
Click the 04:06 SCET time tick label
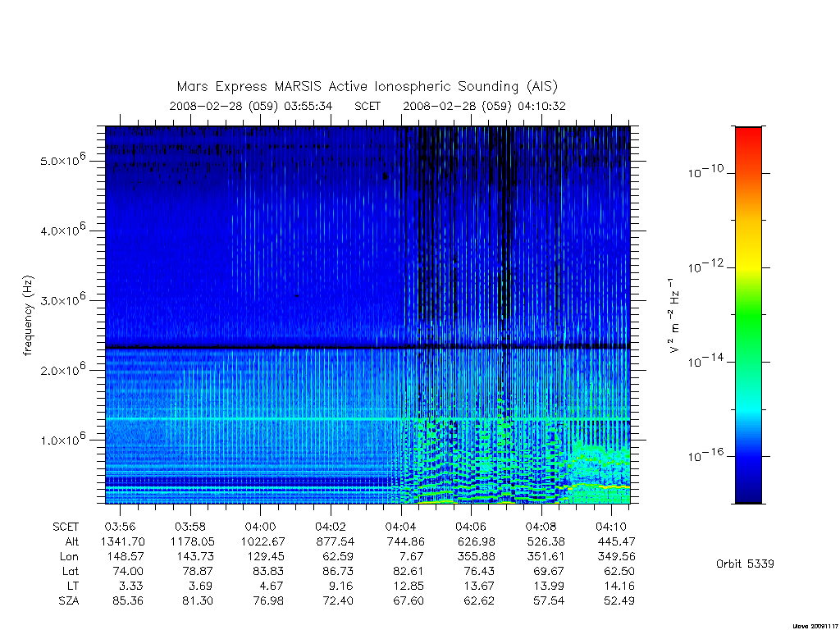pos(471,527)
